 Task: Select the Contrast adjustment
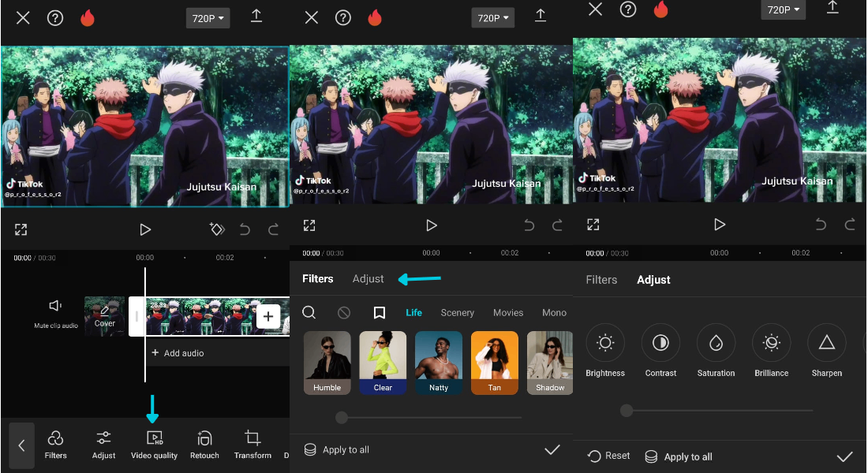tap(660, 351)
